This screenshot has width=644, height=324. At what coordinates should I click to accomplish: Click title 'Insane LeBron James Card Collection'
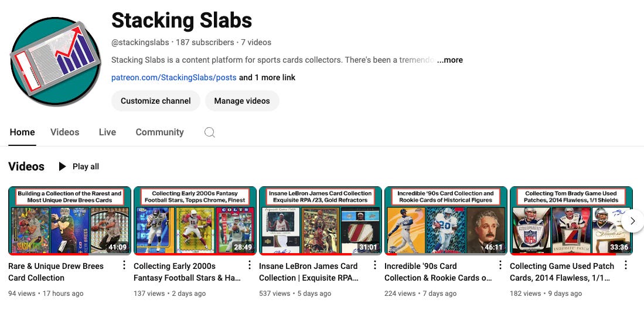[x=309, y=272]
